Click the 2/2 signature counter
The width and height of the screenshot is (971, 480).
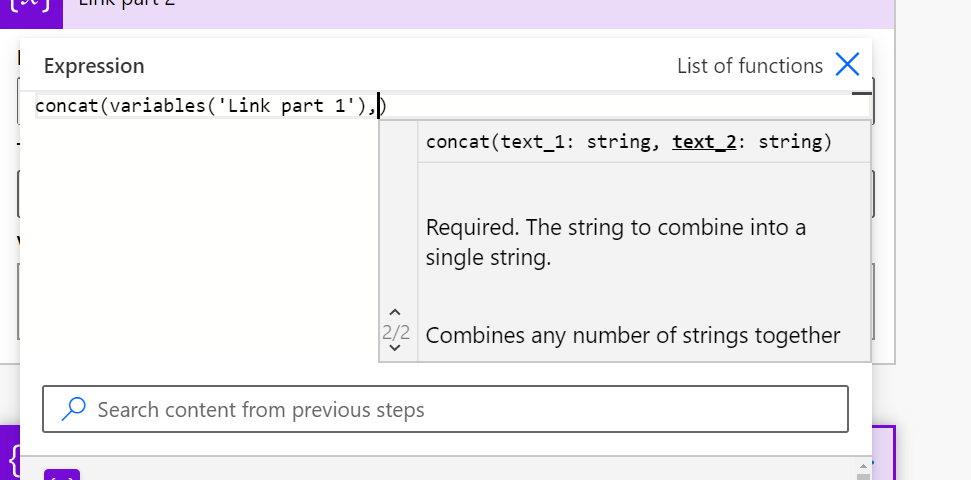coord(396,331)
